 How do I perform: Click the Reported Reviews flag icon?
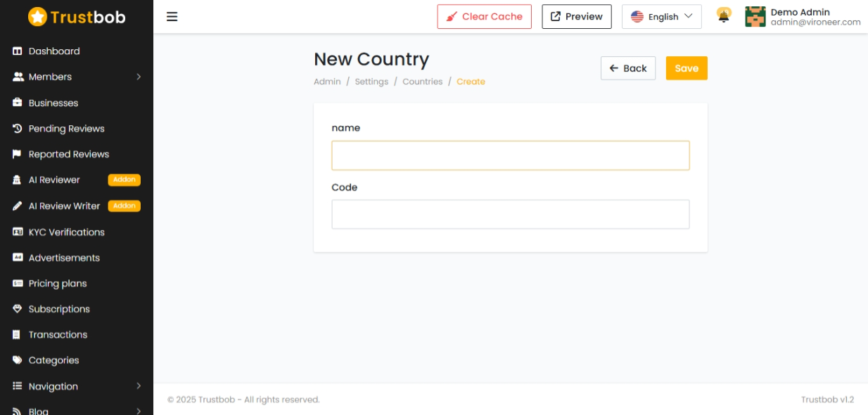18,154
